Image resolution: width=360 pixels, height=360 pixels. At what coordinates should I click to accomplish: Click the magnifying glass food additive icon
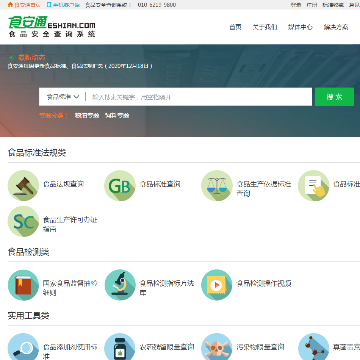[x=23, y=347]
